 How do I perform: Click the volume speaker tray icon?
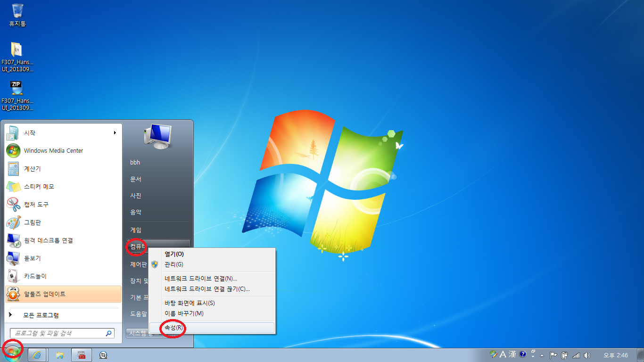587,355
